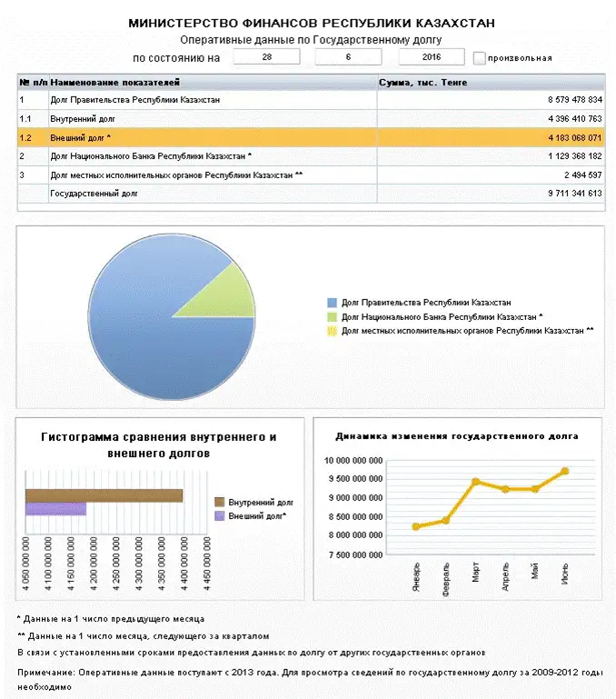This screenshot has width=616, height=699.
Task: Click the month input field showing 6
Action: click(x=349, y=57)
